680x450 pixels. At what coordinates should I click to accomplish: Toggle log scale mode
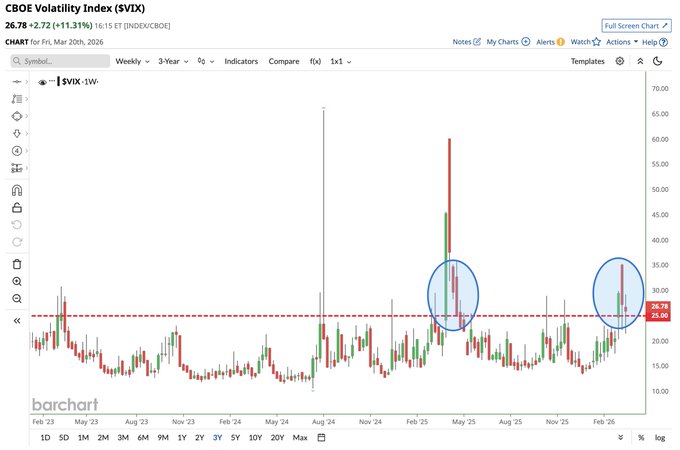pos(660,437)
